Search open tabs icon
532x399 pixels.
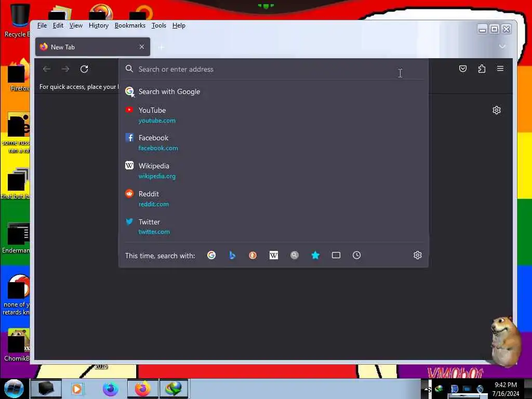click(x=336, y=255)
